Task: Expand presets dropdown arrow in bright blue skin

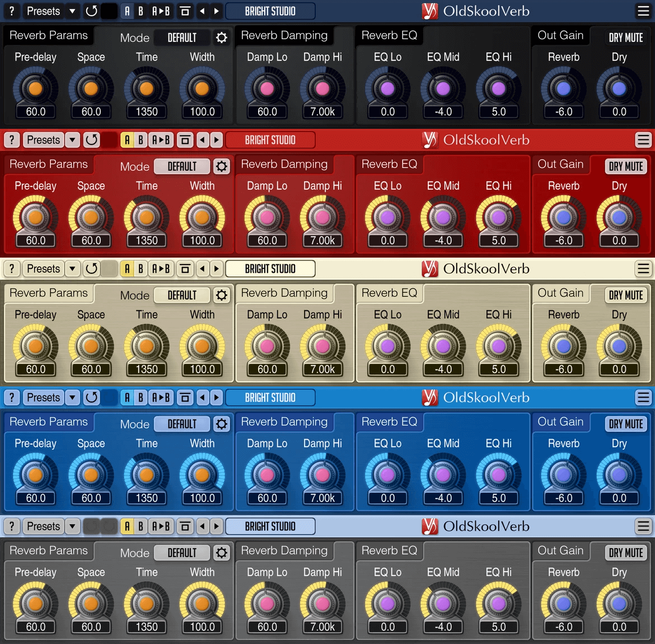Action: [x=73, y=398]
